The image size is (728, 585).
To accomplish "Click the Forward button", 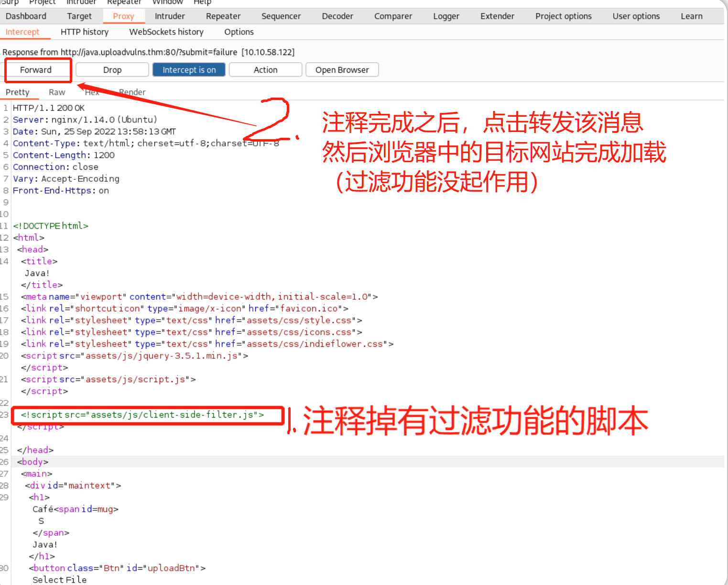I will [36, 70].
